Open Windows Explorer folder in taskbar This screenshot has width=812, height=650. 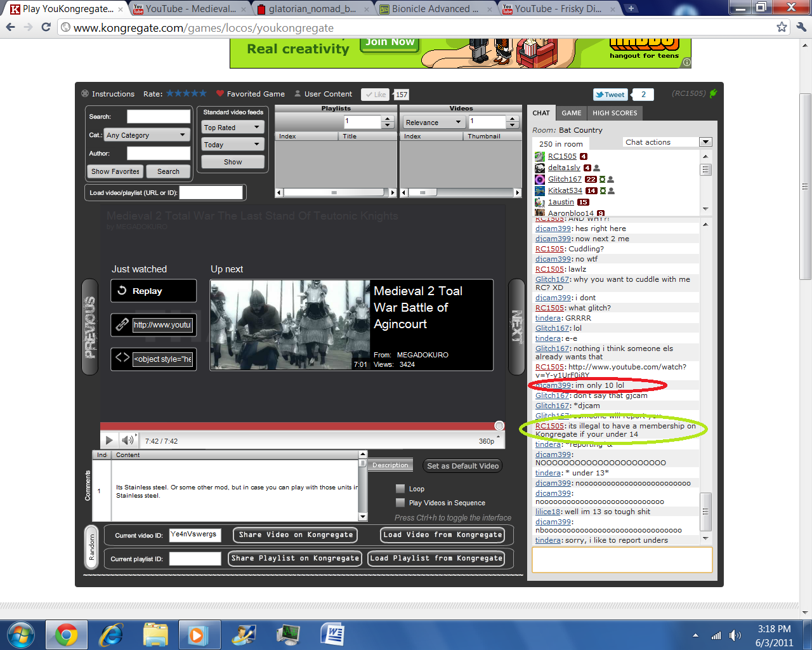point(155,635)
